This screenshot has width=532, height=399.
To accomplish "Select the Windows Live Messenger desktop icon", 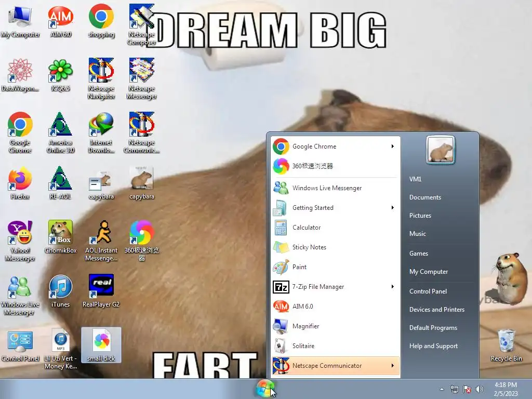I will 20,295.
